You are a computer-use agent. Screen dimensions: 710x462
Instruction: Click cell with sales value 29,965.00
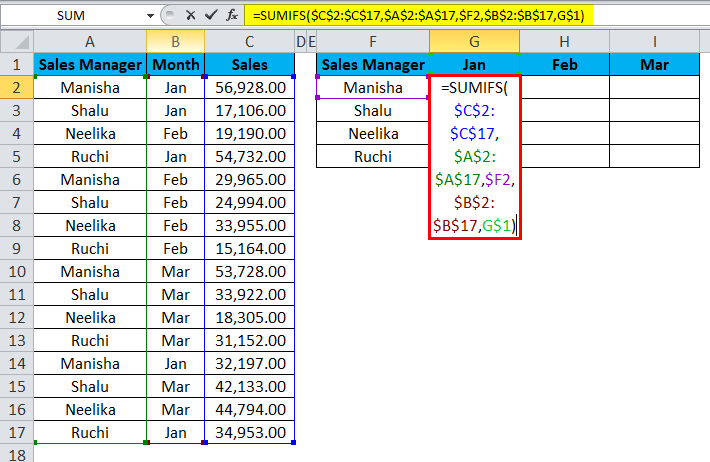tap(249, 179)
